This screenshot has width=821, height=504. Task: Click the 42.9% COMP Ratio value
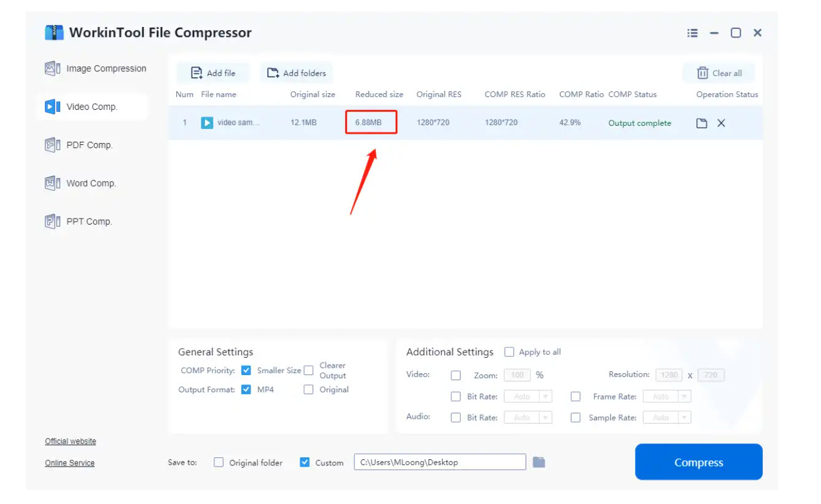tap(570, 123)
